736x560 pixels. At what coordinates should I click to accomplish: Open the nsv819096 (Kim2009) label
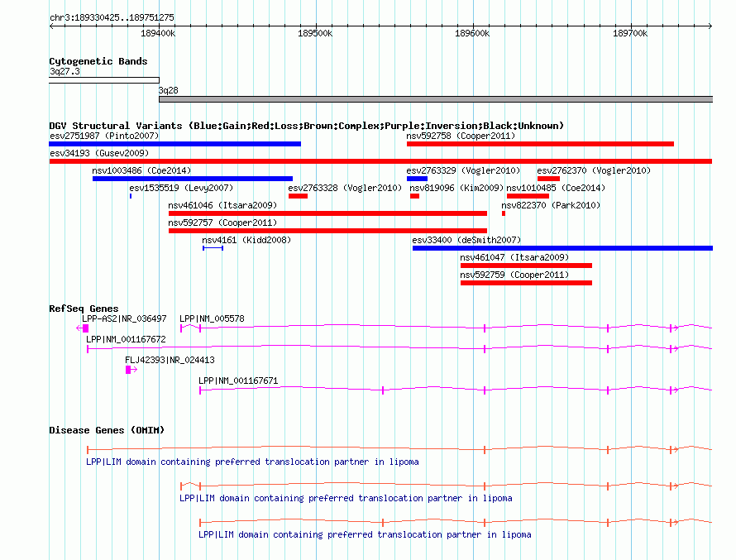pyautogui.click(x=456, y=189)
